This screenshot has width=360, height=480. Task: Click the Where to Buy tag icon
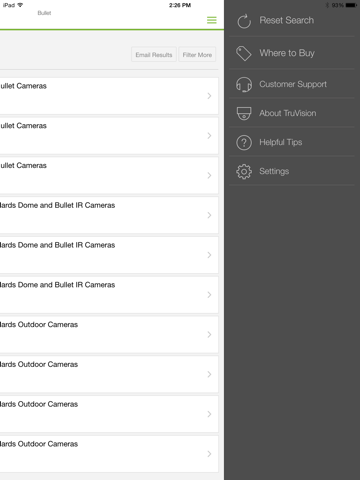[x=244, y=53]
